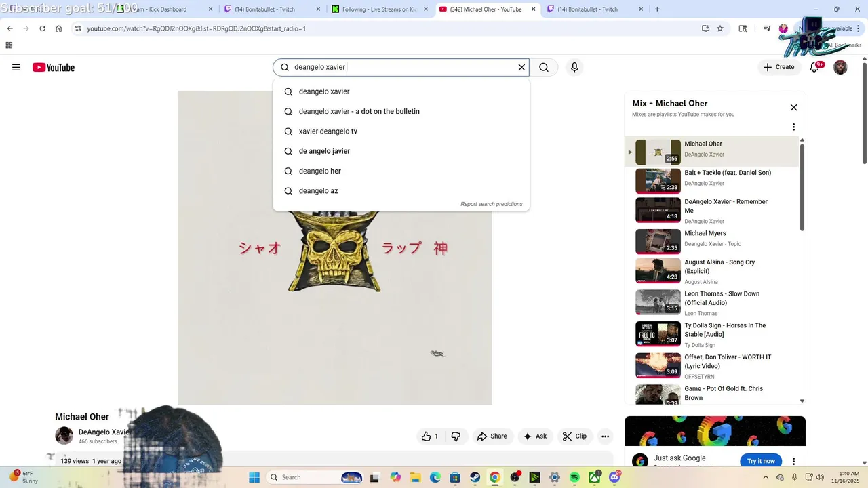Screen dimensions: 868x488
Task: Reload the page in Chrome
Action: (x=42, y=28)
